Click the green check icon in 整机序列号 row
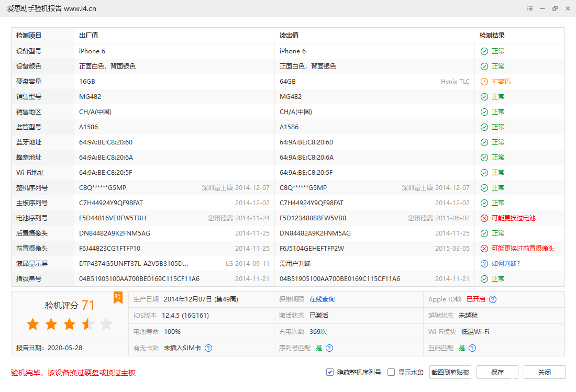This screenshot has height=392, width=576. (484, 187)
